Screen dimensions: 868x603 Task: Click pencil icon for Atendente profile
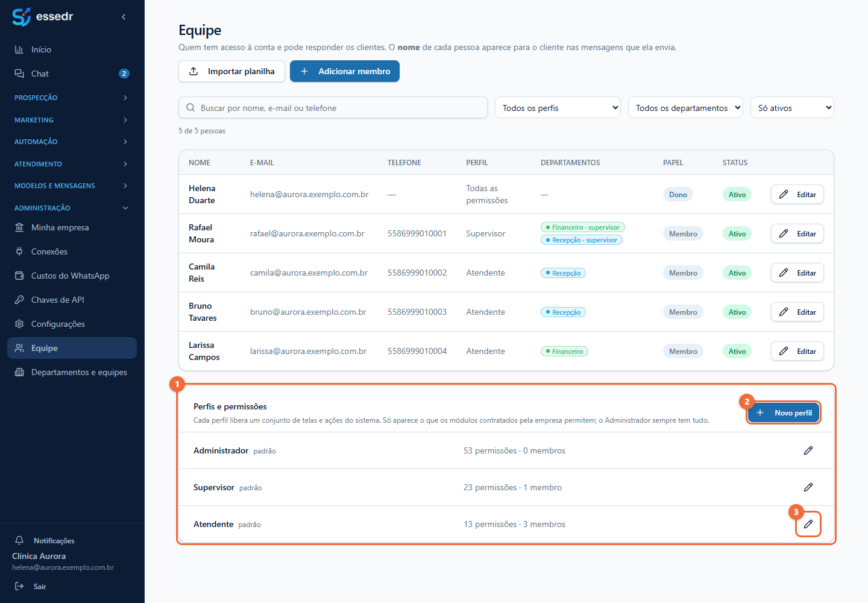click(808, 524)
